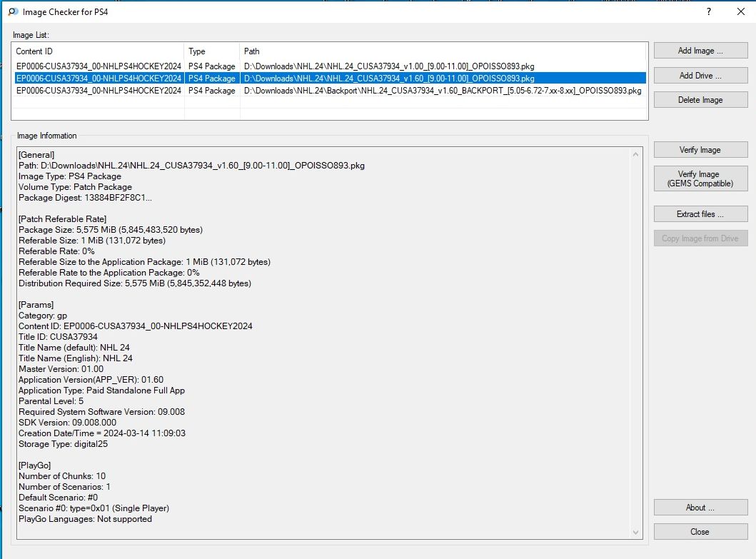Click the Image Checker magnifier title icon

(13, 11)
